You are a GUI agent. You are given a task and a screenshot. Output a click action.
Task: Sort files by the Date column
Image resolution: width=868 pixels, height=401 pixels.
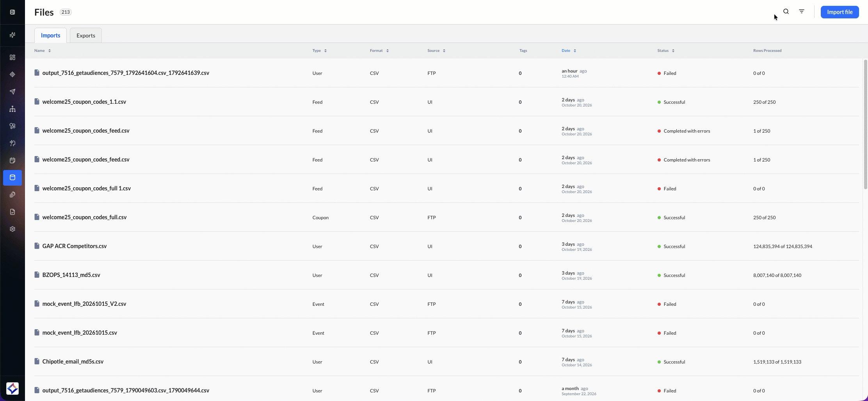(569, 51)
